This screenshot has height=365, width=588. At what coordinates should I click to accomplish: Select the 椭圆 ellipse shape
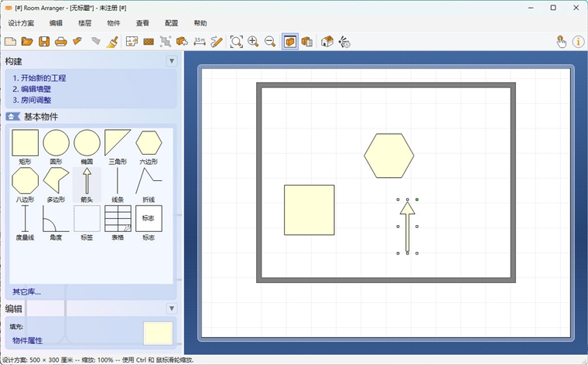(87, 147)
